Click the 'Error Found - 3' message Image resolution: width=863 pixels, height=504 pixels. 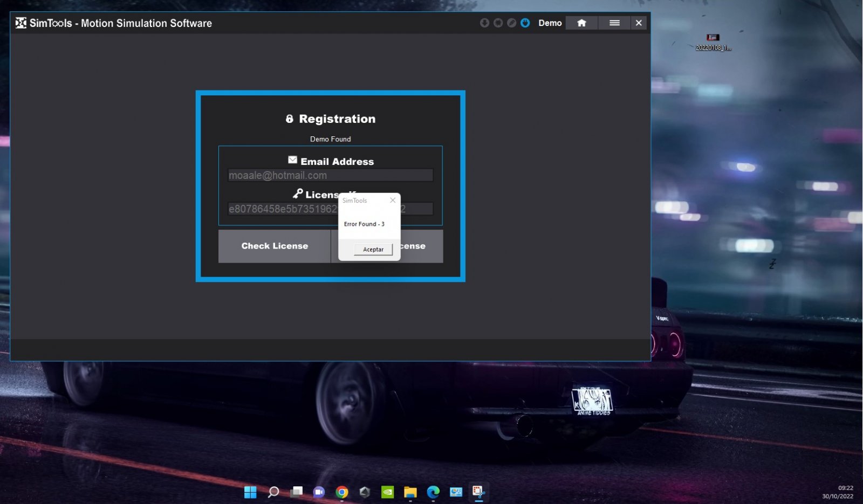point(364,224)
